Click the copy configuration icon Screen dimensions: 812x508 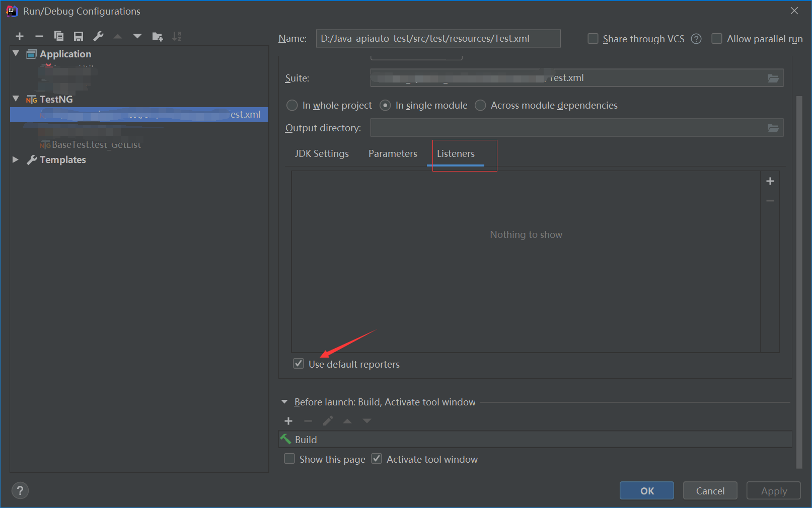click(x=59, y=36)
